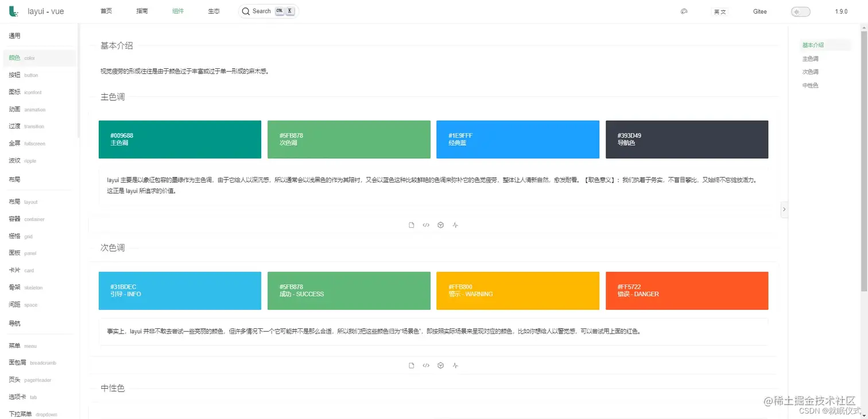This screenshot has height=419, width=868.
Task: Open 布局 layout in sidebar
Action: tap(39, 202)
